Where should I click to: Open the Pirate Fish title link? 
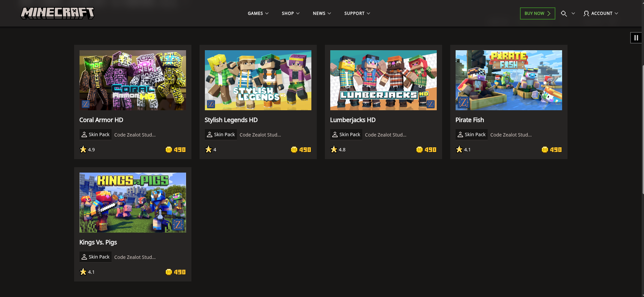(470, 120)
